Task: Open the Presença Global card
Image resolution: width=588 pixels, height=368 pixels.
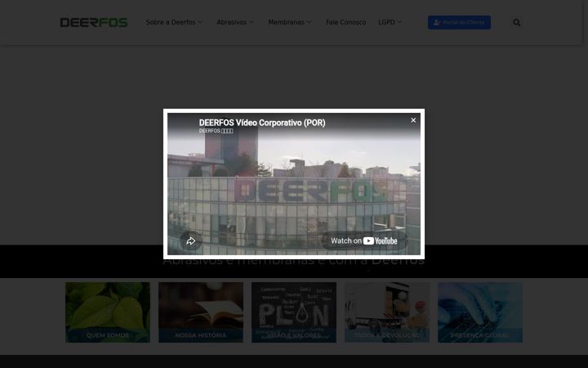Action: 480,312
